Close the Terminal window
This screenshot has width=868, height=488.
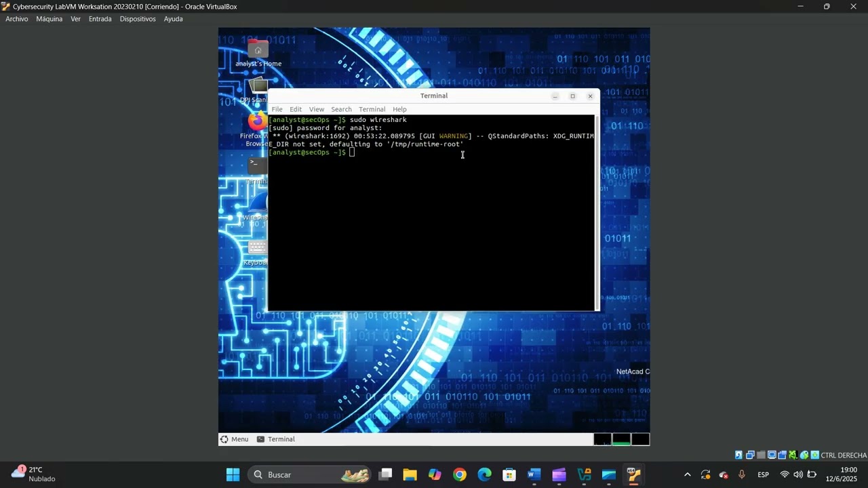coord(590,96)
